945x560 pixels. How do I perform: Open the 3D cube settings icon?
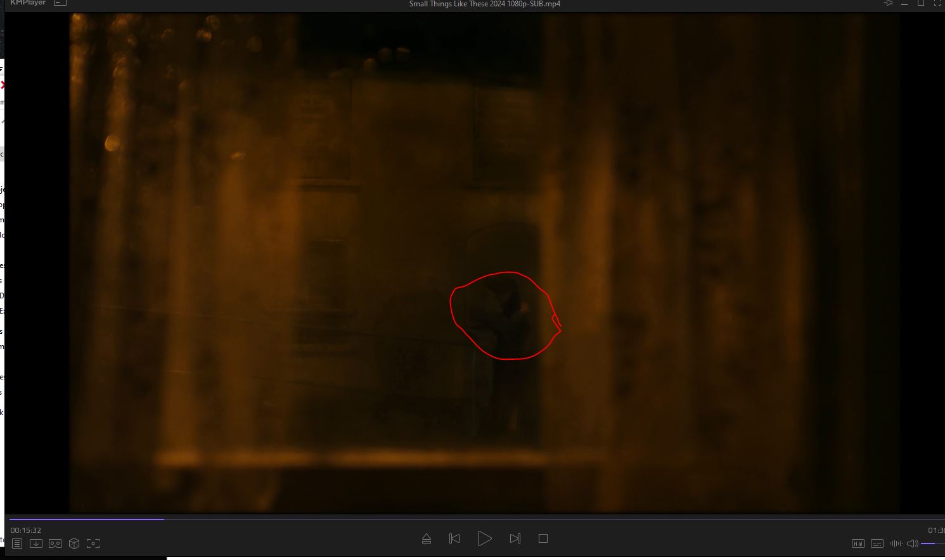(74, 544)
